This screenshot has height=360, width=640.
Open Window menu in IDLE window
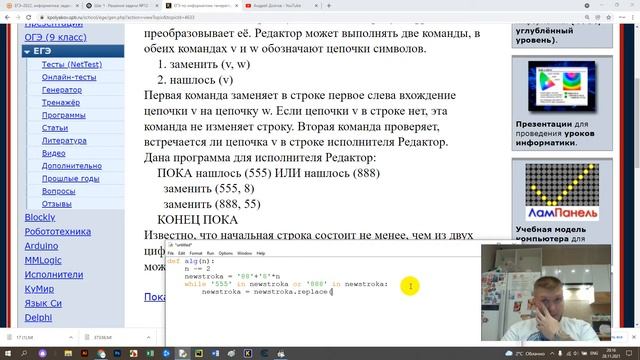tap(244, 253)
